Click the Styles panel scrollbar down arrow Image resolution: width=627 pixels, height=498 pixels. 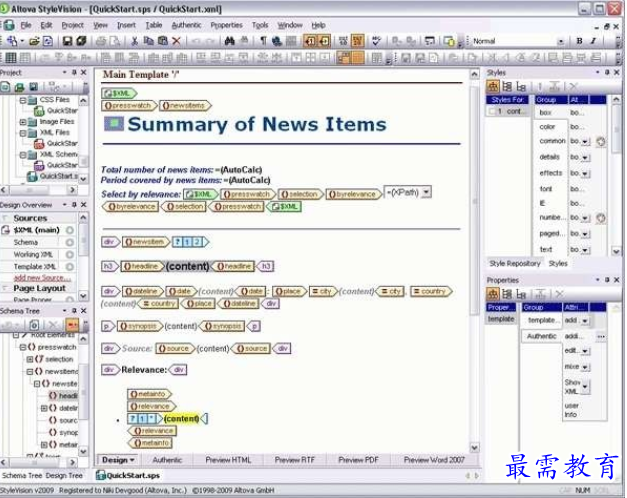(616, 251)
